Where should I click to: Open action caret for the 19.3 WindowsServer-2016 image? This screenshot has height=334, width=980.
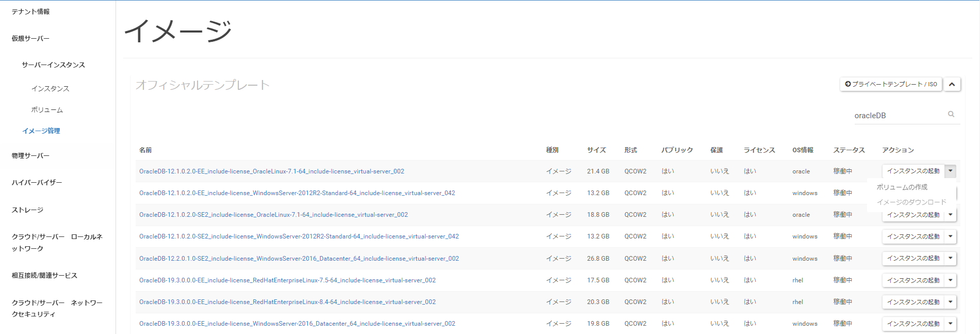(951, 324)
